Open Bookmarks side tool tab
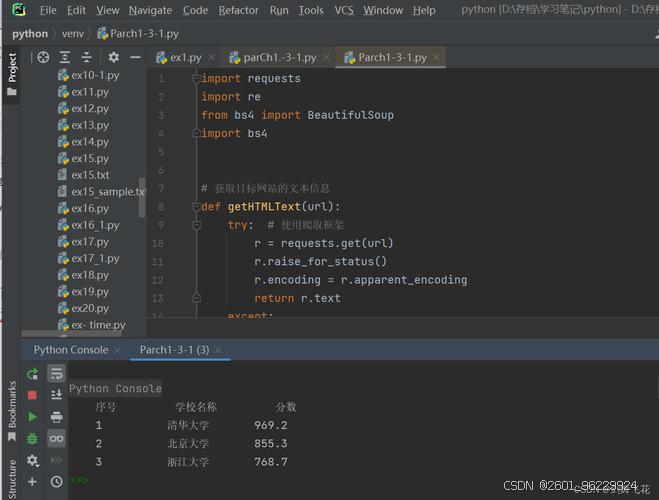659x500 pixels. (x=12, y=411)
